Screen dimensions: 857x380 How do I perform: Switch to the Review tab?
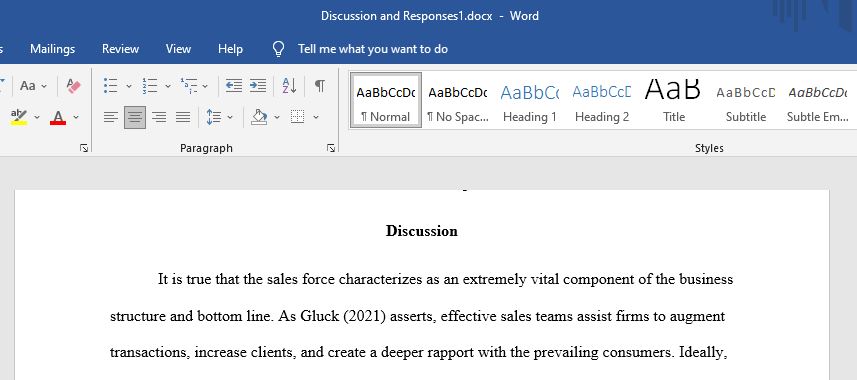pyautogui.click(x=120, y=49)
